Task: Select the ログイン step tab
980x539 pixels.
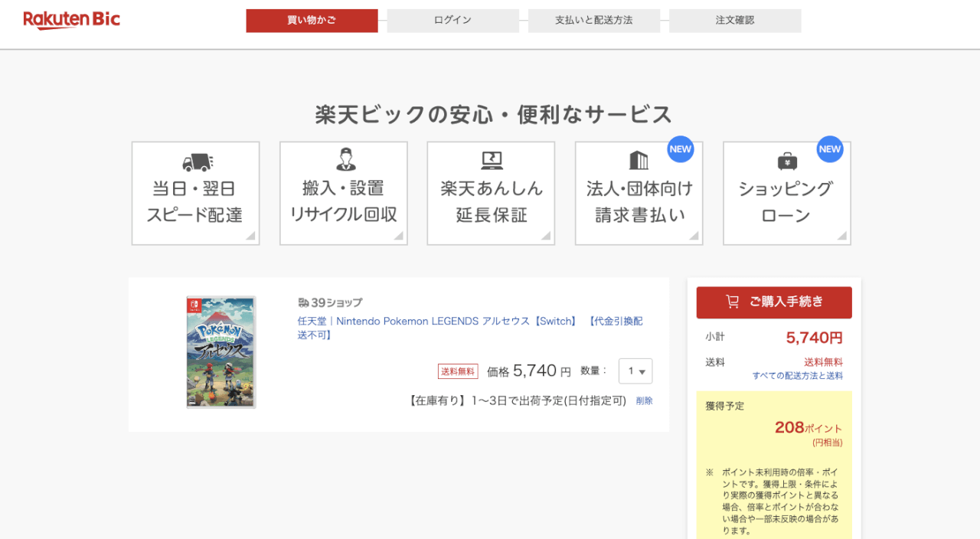Action: pyautogui.click(x=452, y=21)
